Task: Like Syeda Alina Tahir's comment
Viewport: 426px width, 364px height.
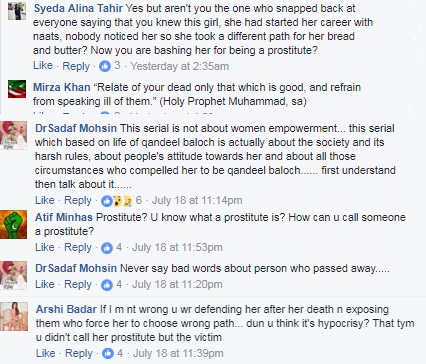Action: click(x=43, y=66)
